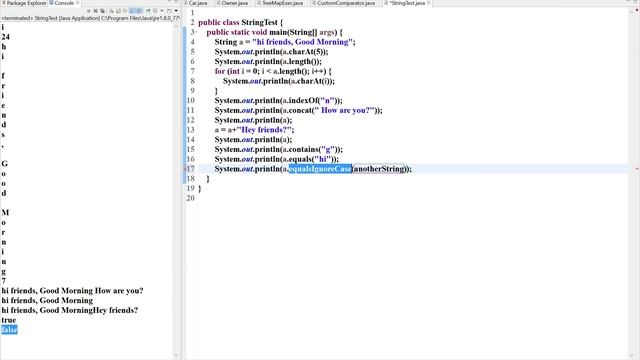Viewport: 640px width, 360px height.
Task: Toggle Show Console on standard out change
Action: (x=132, y=11)
